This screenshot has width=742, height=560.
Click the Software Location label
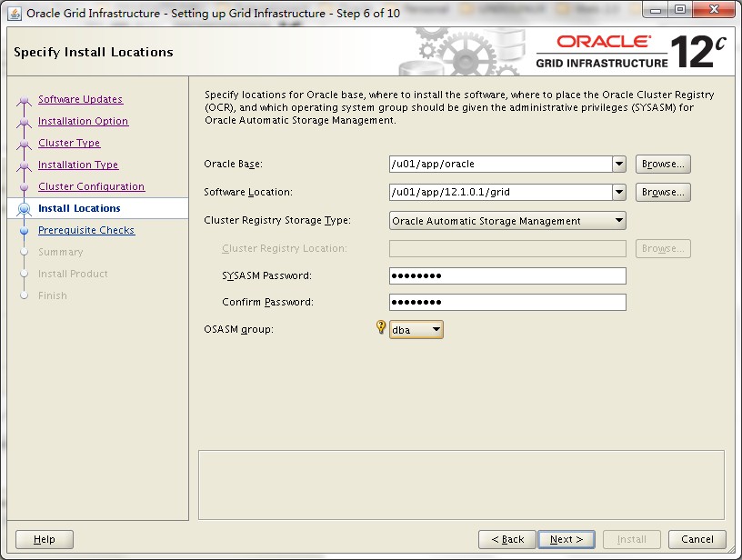point(248,192)
